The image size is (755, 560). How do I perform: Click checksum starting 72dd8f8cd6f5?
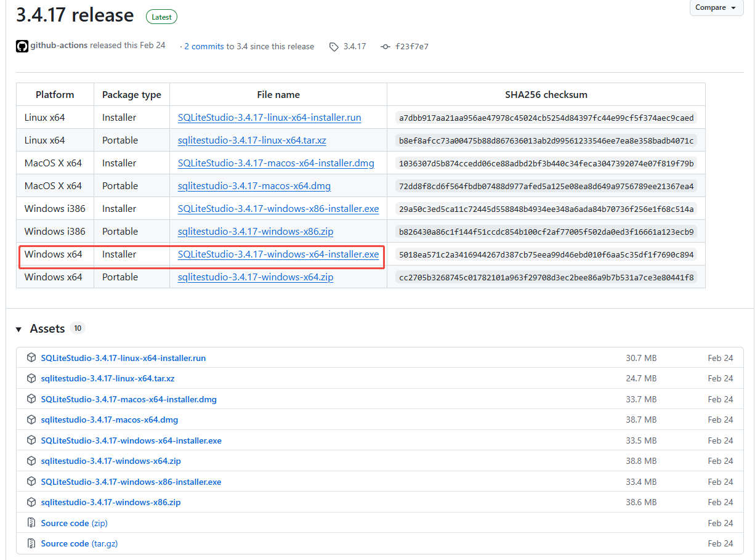tap(546, 186)
